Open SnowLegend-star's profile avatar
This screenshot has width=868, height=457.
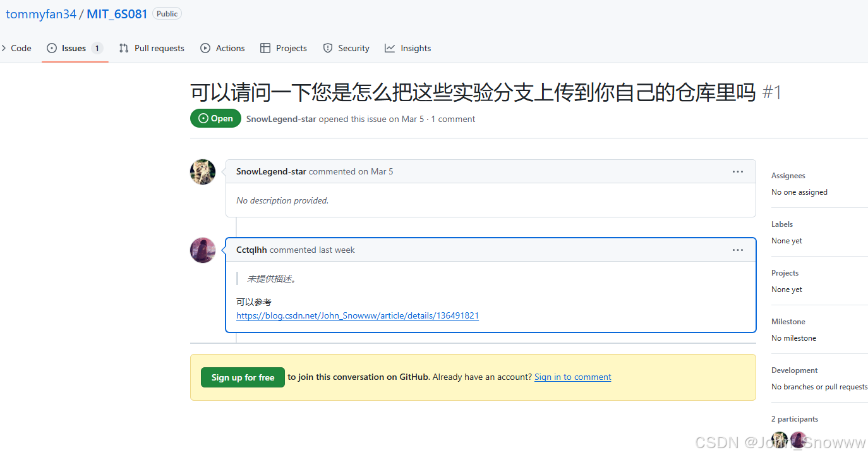[x=202, y=171]
